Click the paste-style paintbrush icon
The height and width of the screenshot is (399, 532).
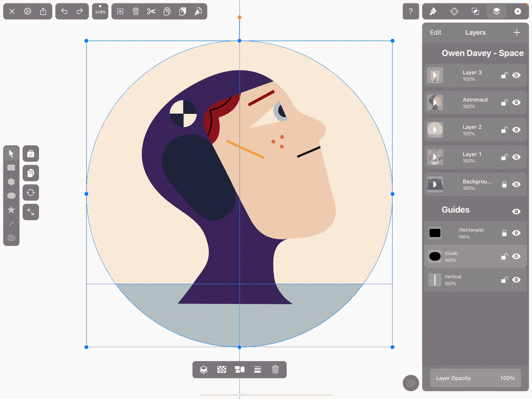(198, 11)
